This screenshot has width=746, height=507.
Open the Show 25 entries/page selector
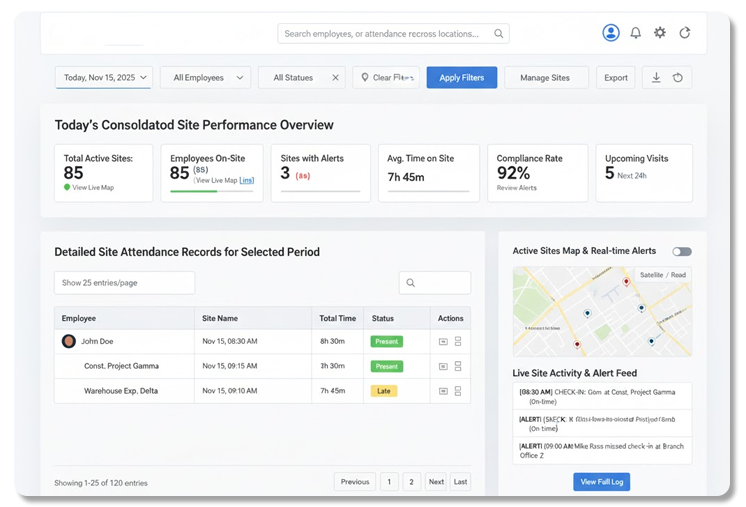[124, 283]
